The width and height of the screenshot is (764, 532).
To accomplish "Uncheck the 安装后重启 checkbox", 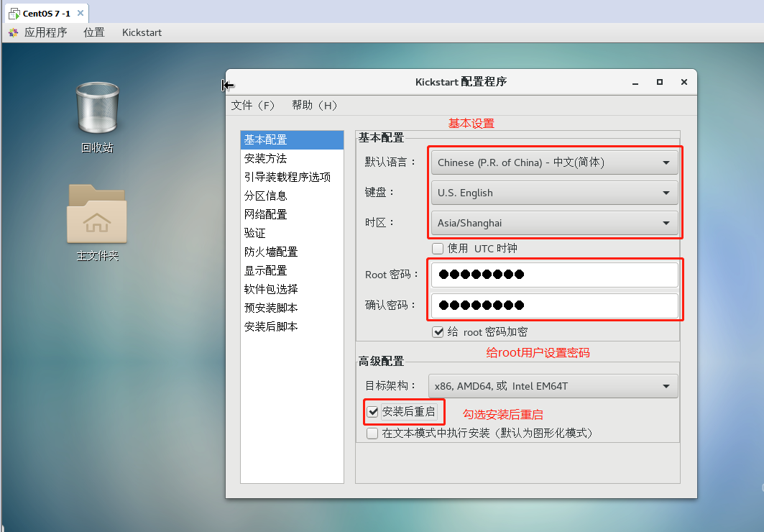I will (x=372, y=412).
